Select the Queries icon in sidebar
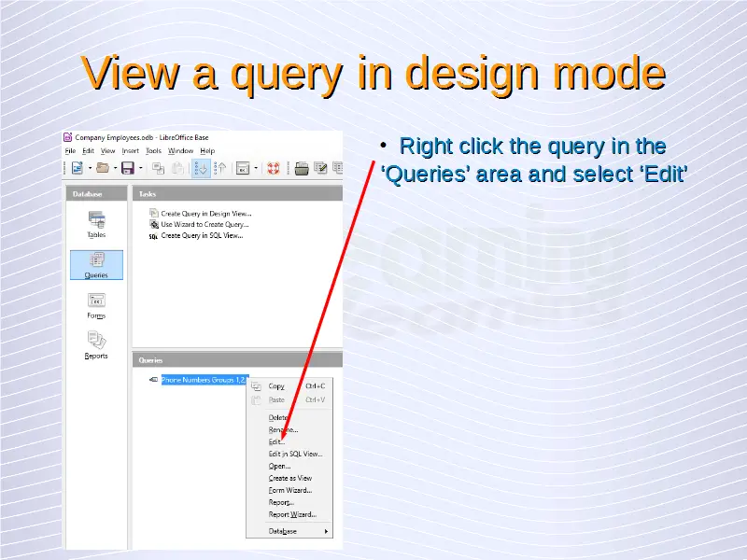The height and width of the screenshot is (560, 747). click(x=96, y=263)
